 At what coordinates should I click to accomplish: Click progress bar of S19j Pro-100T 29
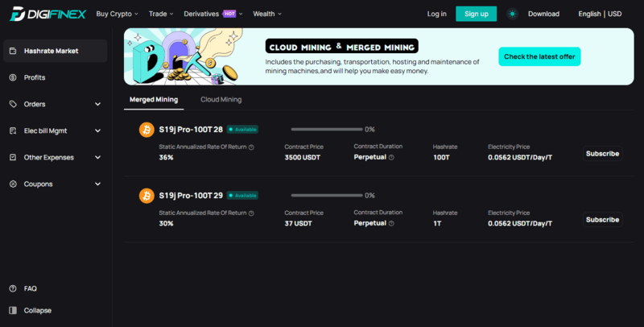click(327, 196)
